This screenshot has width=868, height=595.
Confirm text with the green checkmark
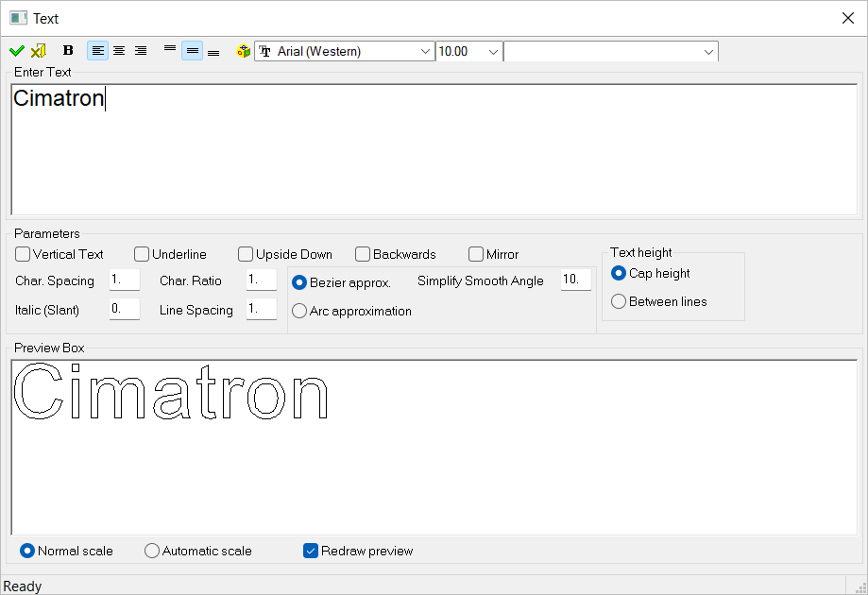pos(17,51)
